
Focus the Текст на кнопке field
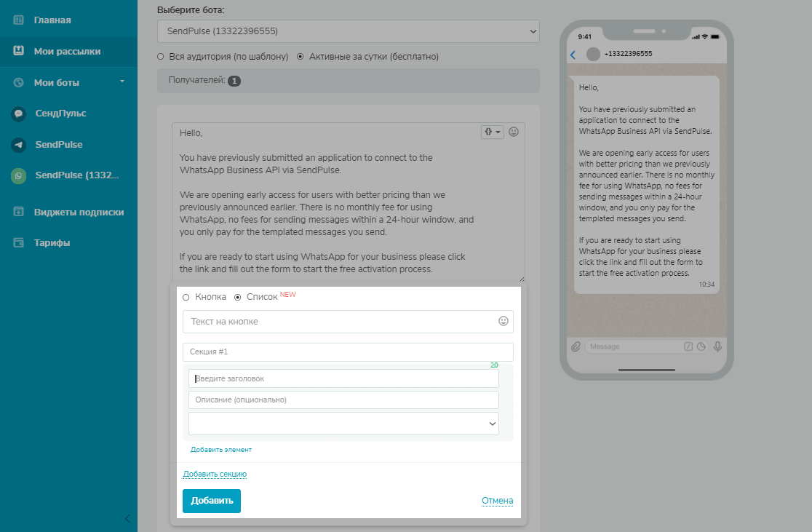click(x=348, y=322)
